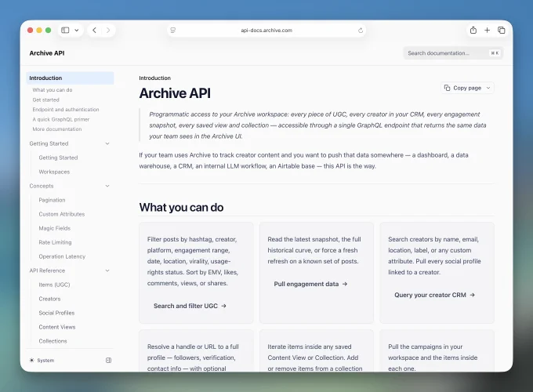Click the Introduction breadcrumb above the title
The width and height of the screenshot is (533, 392).
pyautogui.click(x=154, y=78)
